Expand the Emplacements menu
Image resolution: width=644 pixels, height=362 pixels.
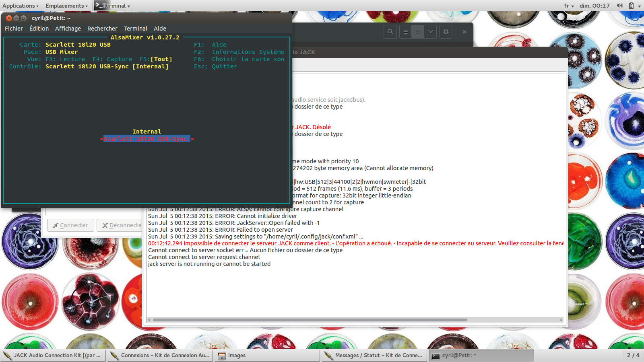[66, 6]
